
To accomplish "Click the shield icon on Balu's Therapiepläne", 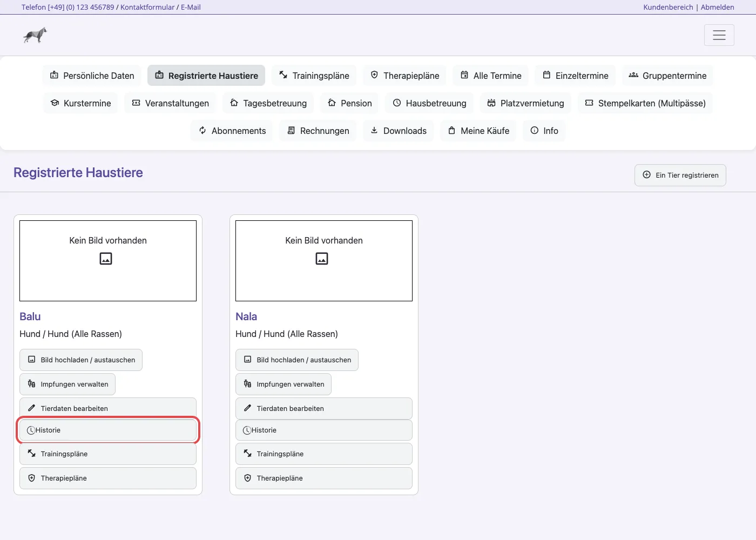I will tap(31, 478).
